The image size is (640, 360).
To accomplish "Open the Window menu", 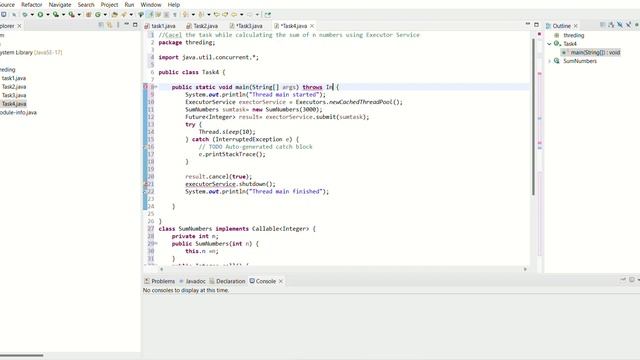I will pos(151,4).
